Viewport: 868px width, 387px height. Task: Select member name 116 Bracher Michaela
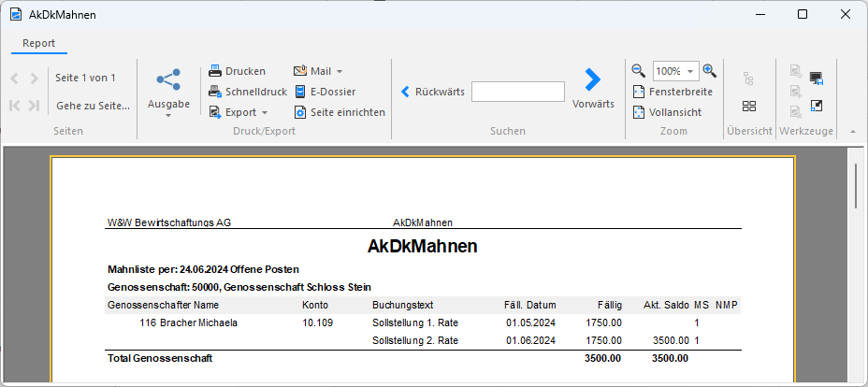189,322
